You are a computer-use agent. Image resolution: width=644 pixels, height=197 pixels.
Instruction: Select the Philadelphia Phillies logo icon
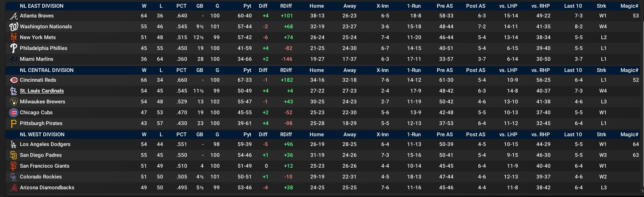tap(14, 48)
